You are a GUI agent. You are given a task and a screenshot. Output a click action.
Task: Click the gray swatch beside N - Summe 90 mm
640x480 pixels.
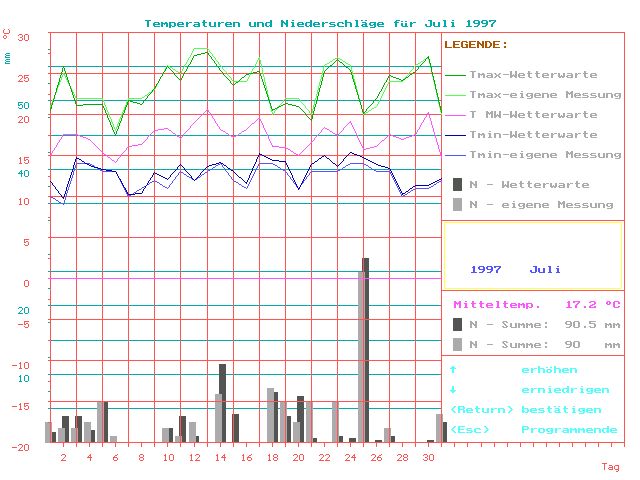click(458, 344)
